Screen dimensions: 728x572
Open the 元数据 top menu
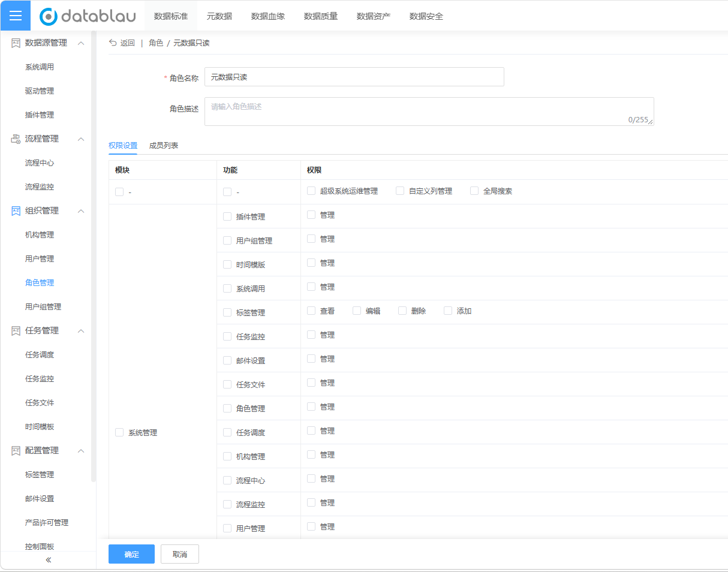(x=219, y=16)
